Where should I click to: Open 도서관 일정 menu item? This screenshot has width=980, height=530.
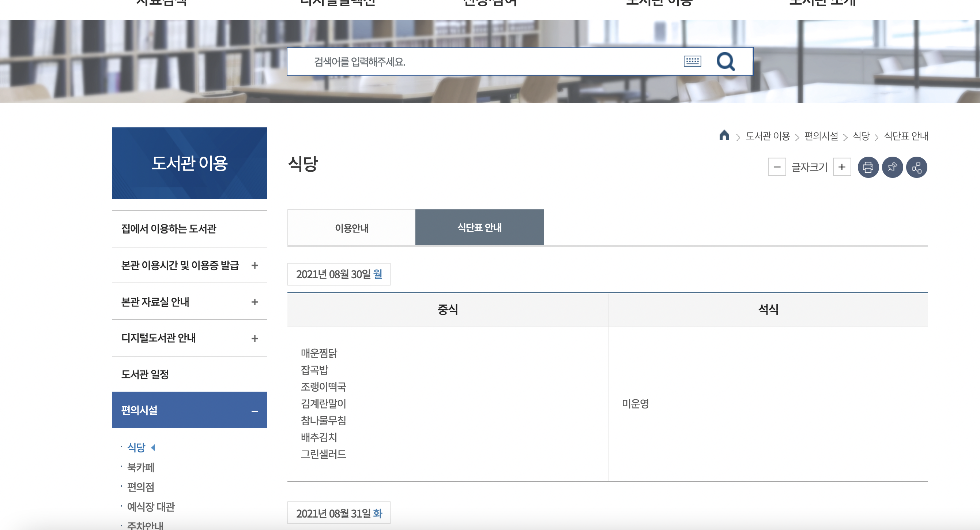[x=144, y=374]
